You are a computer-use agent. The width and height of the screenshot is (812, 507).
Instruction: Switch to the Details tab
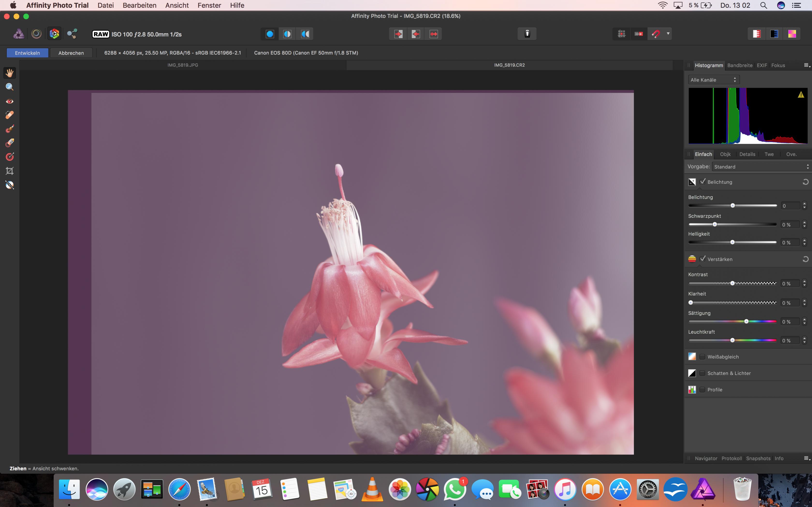747,154
